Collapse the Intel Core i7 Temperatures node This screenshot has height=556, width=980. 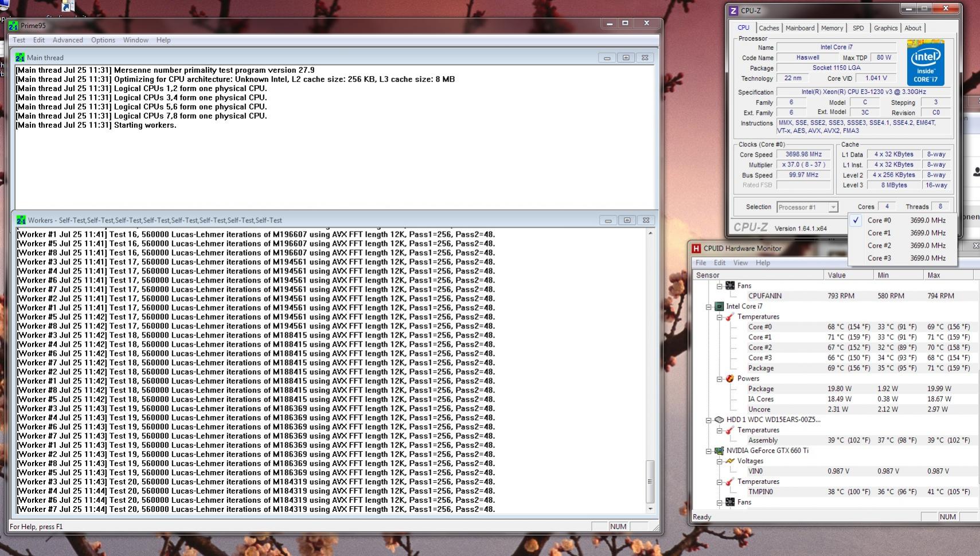[x=720, y=317]
